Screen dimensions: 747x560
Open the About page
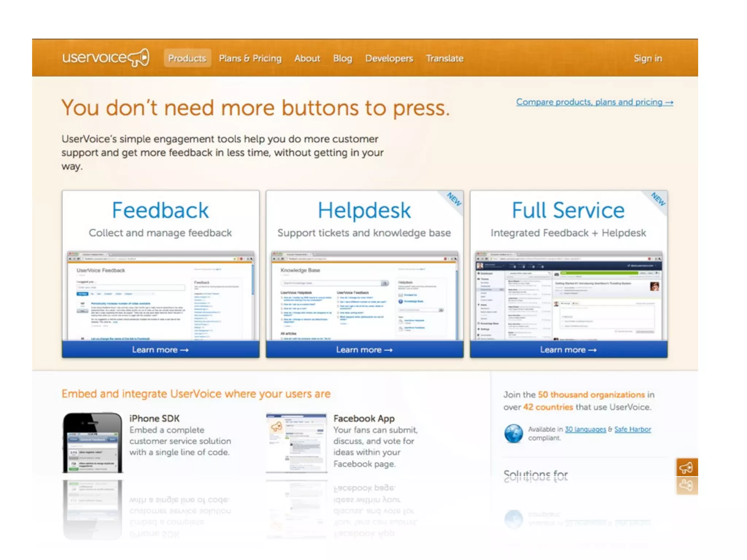[307, 58]
